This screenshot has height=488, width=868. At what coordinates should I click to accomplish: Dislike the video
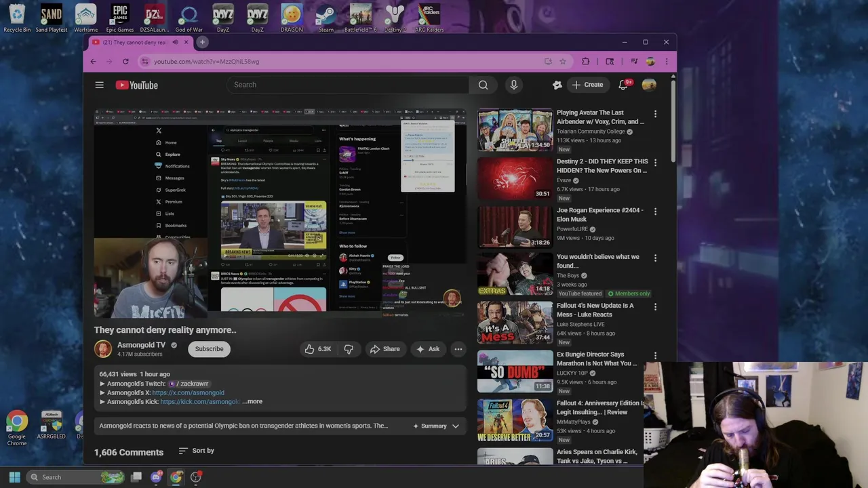pos(349,349)
